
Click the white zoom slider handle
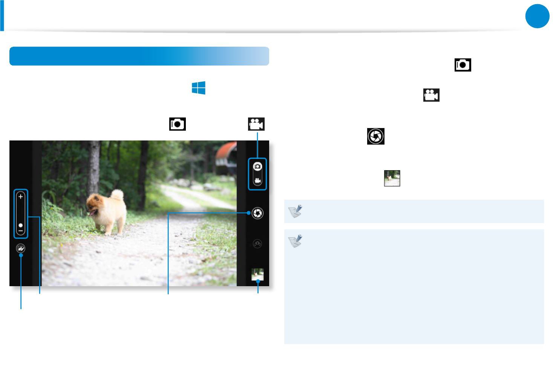pos(21,225)
